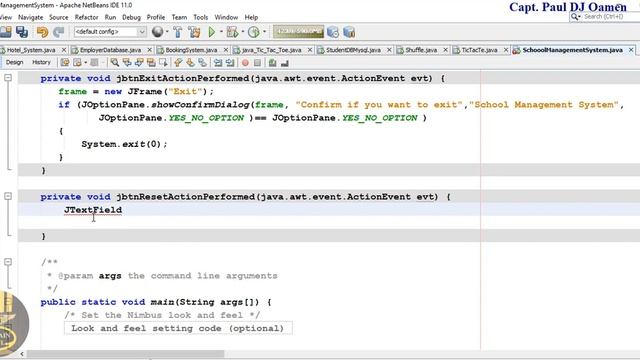
Task: Click the Comment lines icon
Action: click(x=272, y=63)
